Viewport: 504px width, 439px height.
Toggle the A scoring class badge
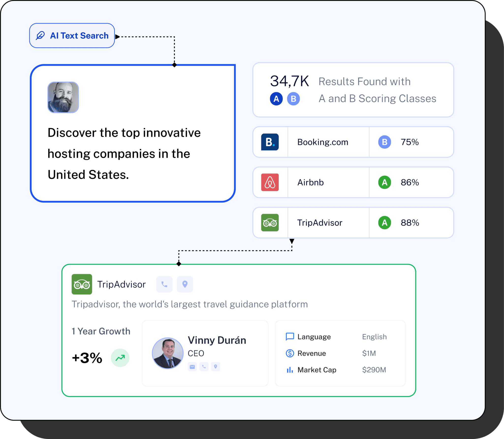coord(276,98)
